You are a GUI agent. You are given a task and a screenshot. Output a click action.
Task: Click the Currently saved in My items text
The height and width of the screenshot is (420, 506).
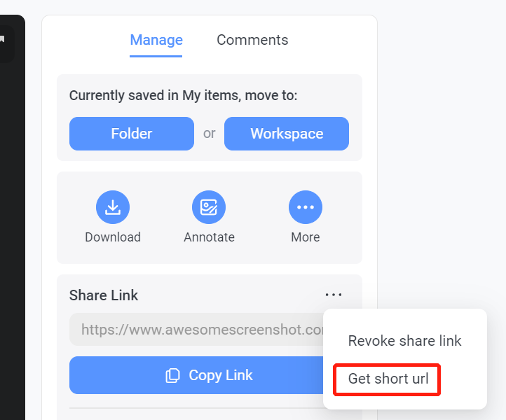pos(184,95)
